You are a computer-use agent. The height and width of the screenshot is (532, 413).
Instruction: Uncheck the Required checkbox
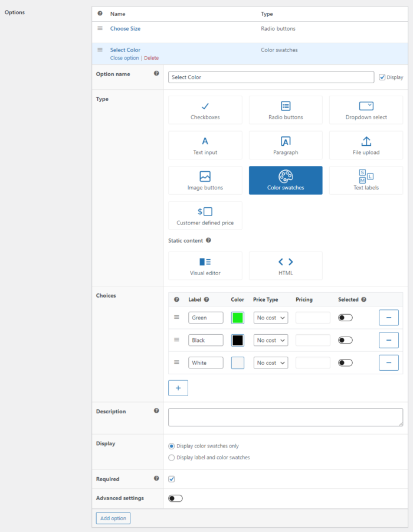click(x=172, y=479)
